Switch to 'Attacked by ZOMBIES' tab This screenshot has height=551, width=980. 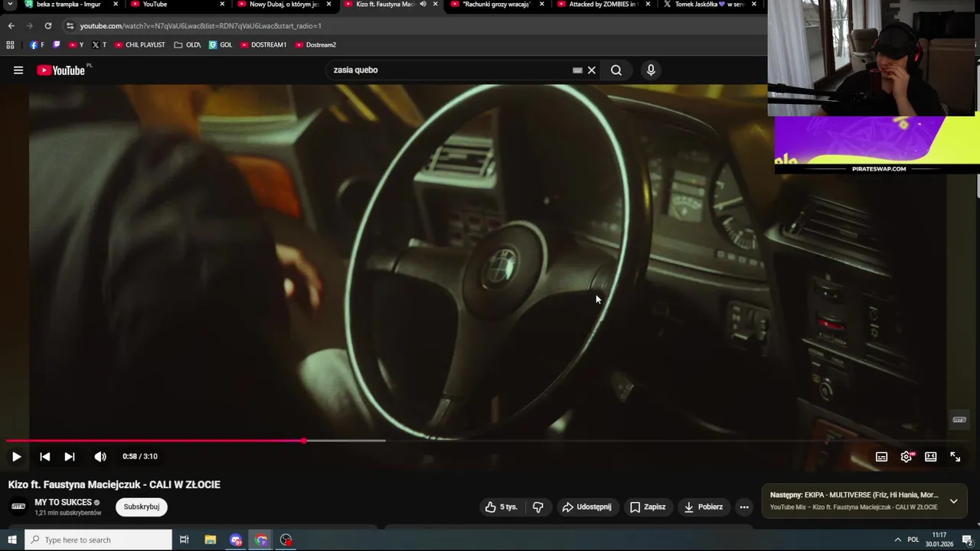click(x=603, y=5)
